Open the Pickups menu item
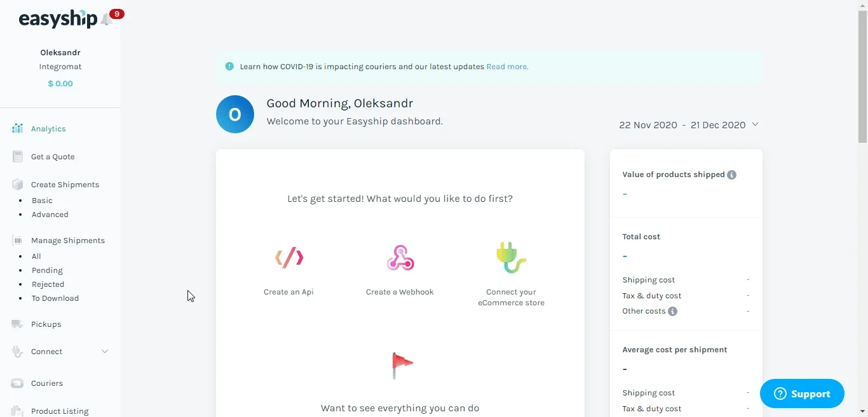The image size is (868, 417). (x=46, y=324)
